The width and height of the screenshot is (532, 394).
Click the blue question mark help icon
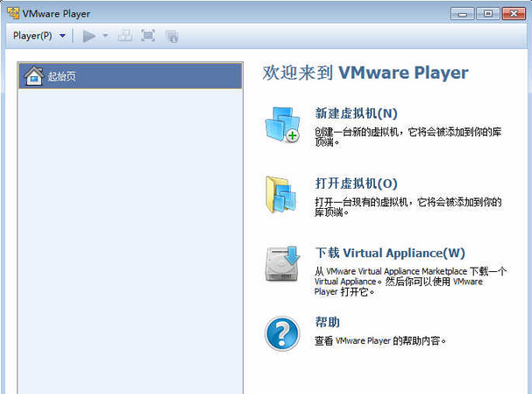281,333
